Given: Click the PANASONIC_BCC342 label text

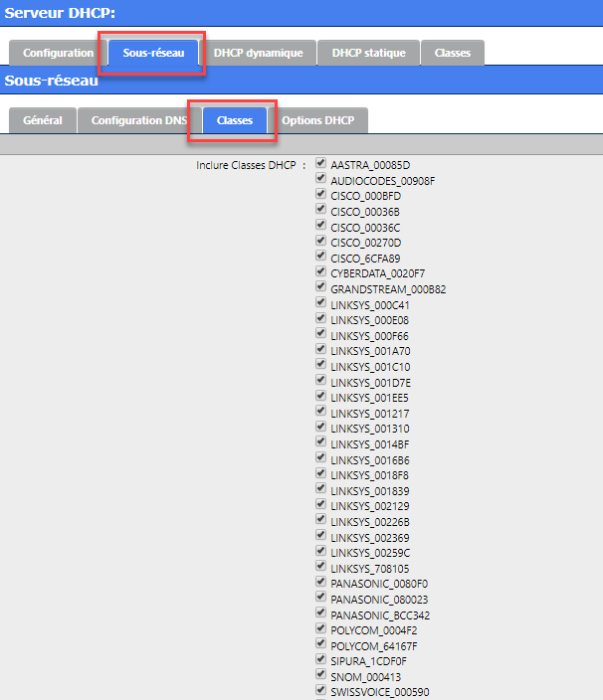Looking at the screenshot, I should (380, 615).
